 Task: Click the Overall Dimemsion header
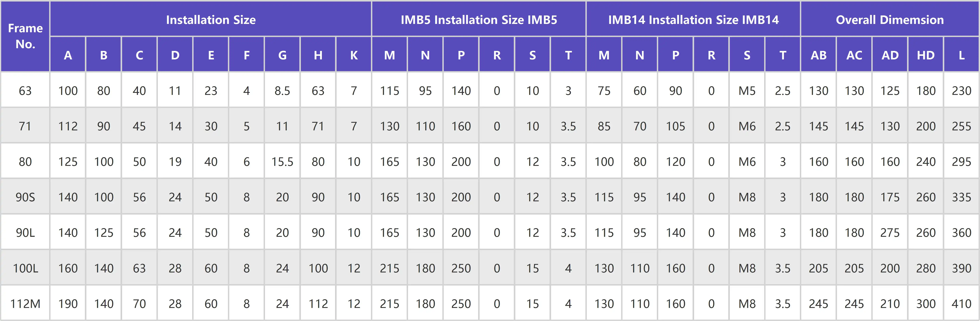[890, 20]
